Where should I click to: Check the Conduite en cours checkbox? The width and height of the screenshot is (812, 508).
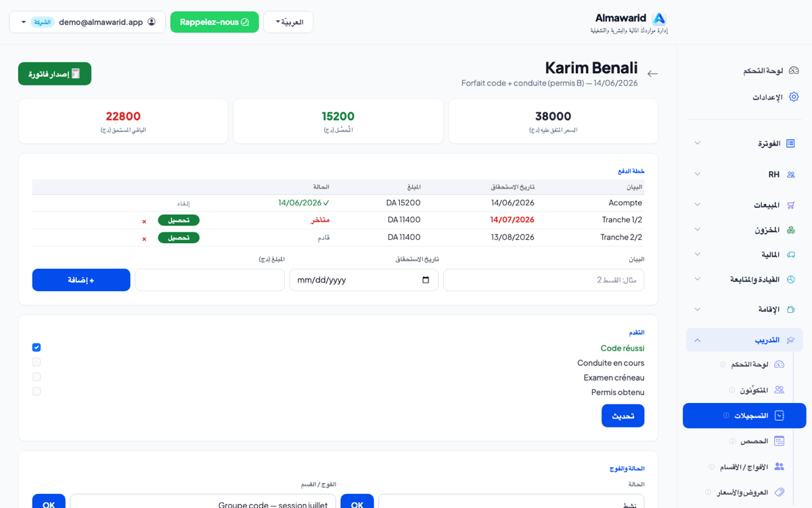point(37,362)
